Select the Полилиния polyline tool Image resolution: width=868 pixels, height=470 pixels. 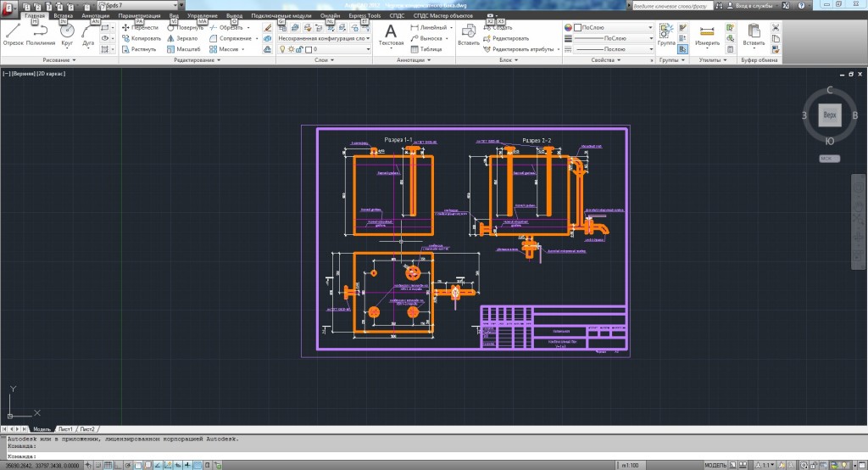[41, 36]
